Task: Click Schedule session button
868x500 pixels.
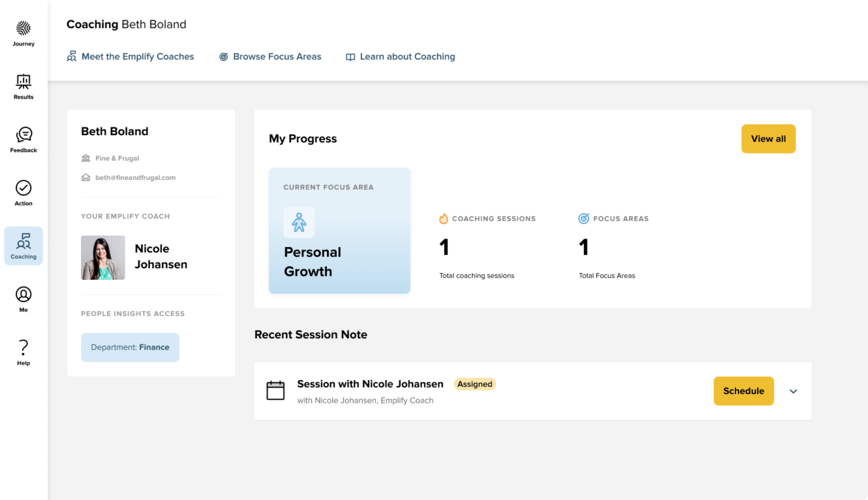Action: [x=744, y=391]
